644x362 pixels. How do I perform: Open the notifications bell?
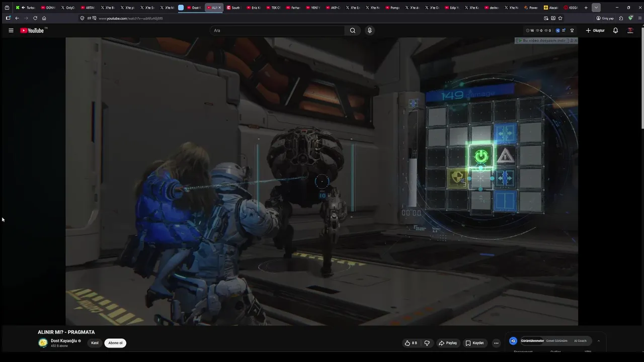click(615, 31)
